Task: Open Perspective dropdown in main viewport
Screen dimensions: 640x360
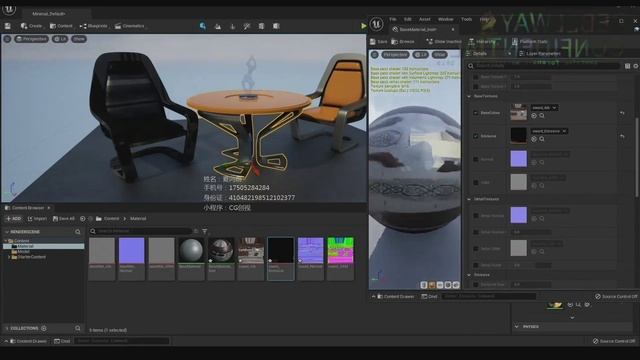Action: (31, 39)
